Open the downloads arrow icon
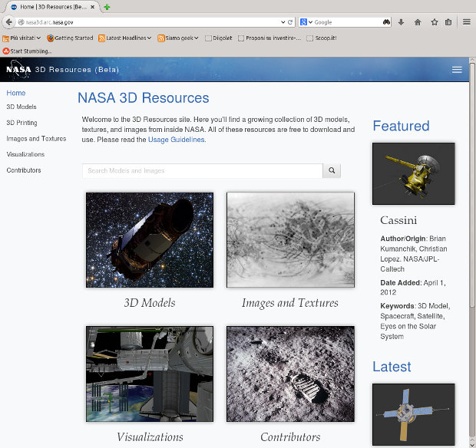 [x=401, y=22]
